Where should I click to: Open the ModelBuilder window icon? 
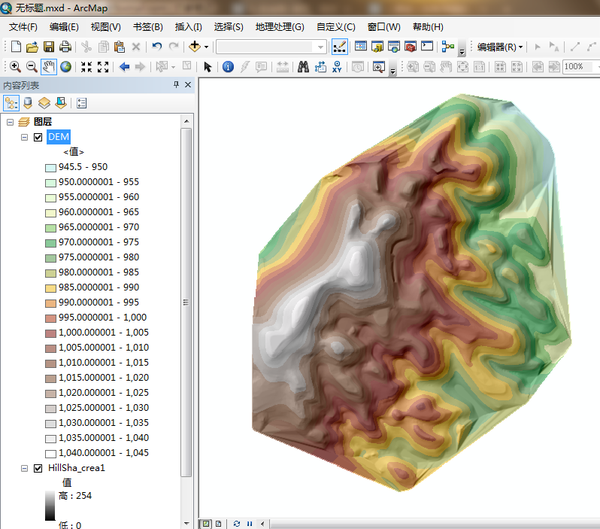click(x=447, y=47)
